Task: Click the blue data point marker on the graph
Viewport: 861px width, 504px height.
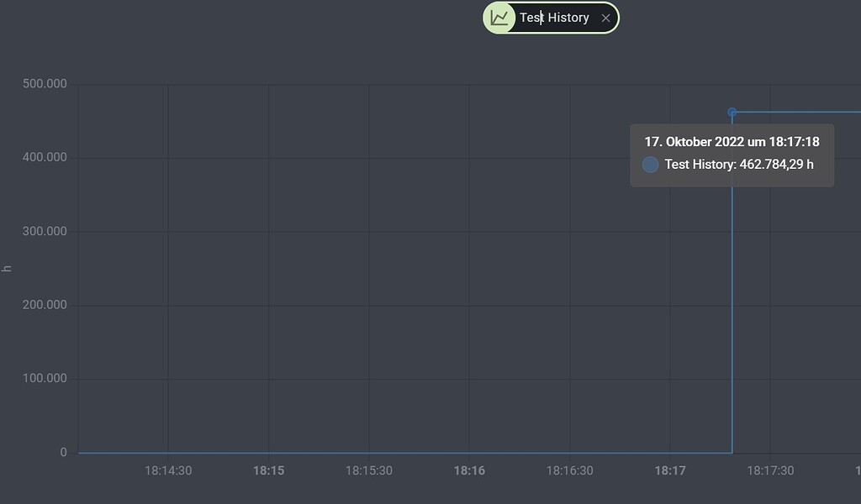Action: coord(732,113)
